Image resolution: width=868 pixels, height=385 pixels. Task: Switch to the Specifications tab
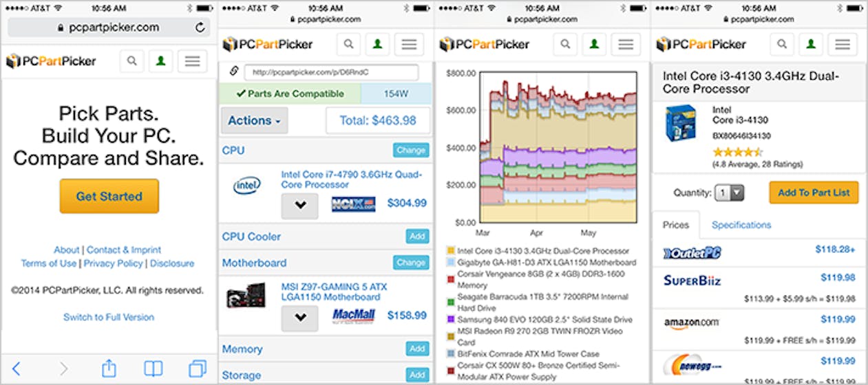tap(741, 225)
